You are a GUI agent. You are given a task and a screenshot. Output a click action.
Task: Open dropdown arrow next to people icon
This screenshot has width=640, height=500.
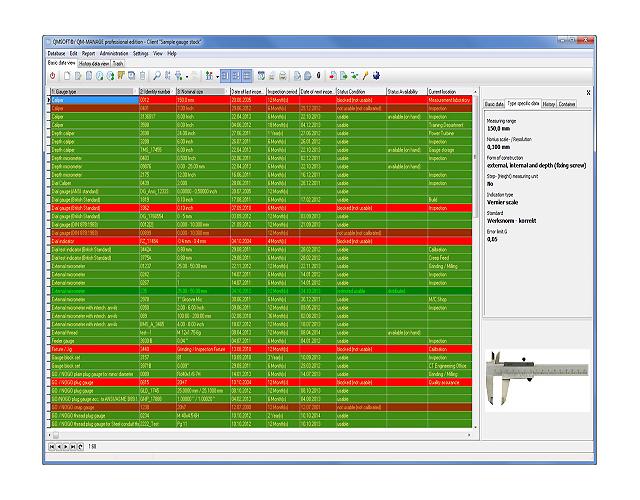click(218, 76)
